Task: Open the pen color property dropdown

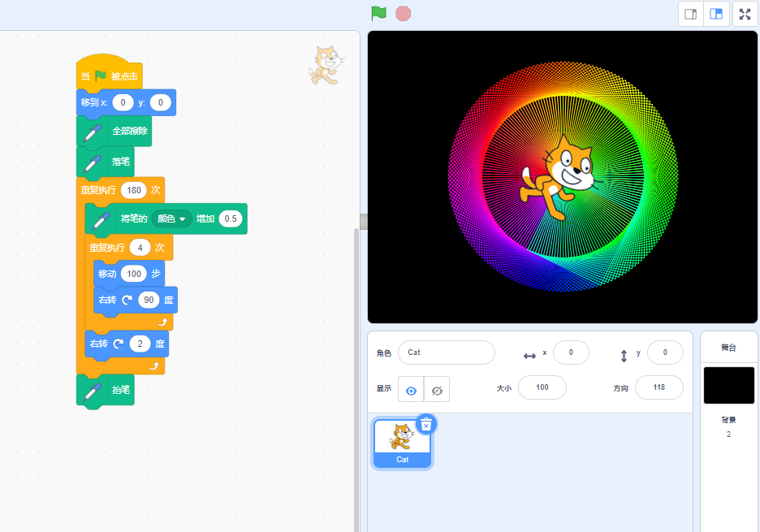Action: pyautogui.click(x=171, y=219)
